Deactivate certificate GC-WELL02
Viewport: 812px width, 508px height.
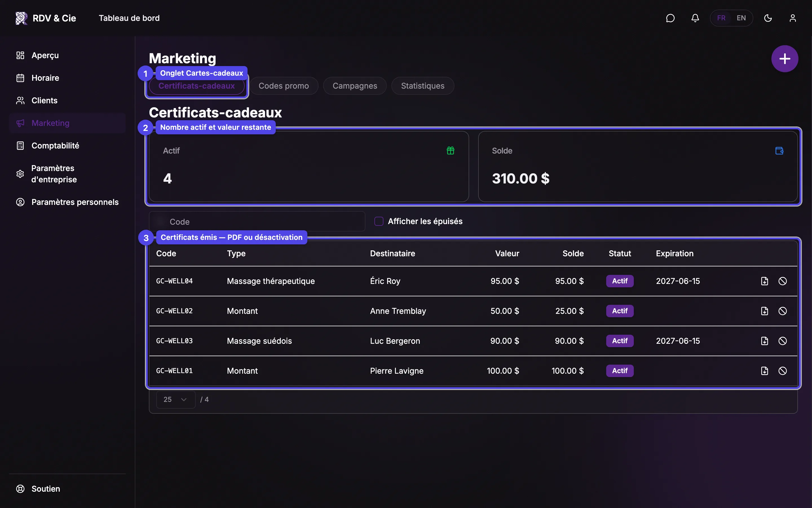[782, 311]
